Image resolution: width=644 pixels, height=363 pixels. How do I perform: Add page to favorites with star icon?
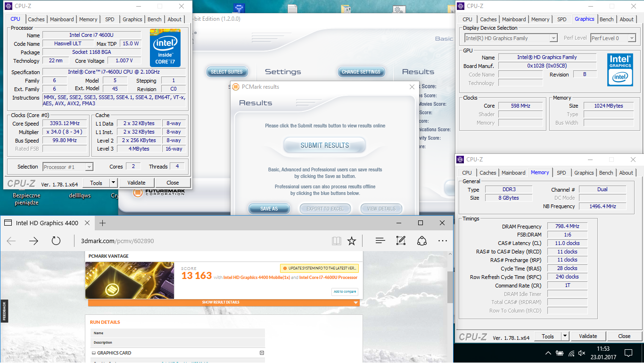[x=352, y=241]
